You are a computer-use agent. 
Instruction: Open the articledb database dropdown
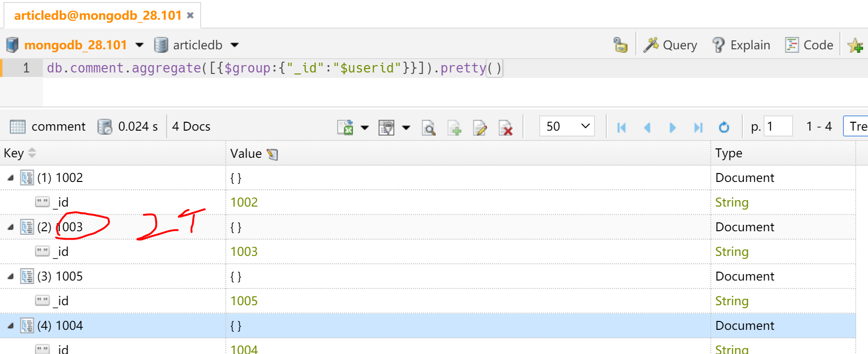pos(235,45)
